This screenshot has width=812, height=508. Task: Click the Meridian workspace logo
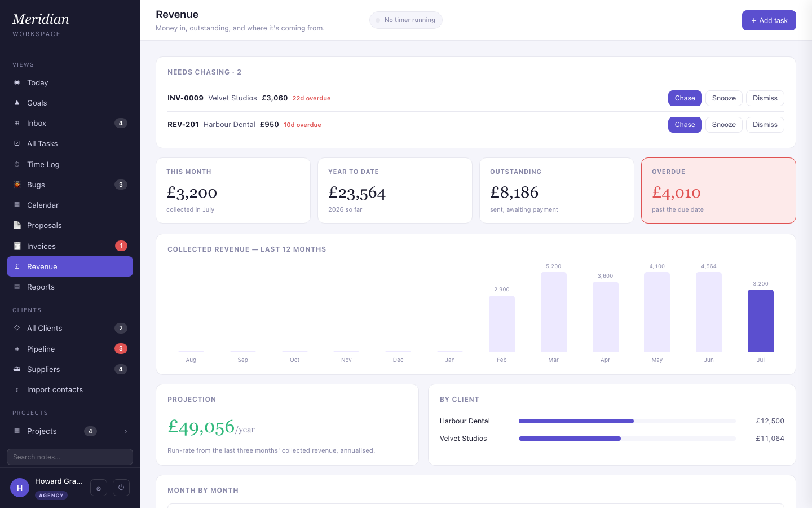[41, 19]
